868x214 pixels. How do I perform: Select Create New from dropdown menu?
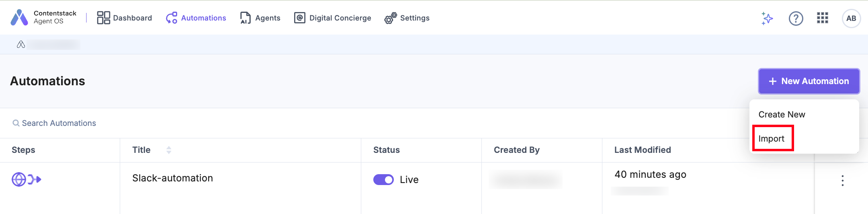point(782,115)
